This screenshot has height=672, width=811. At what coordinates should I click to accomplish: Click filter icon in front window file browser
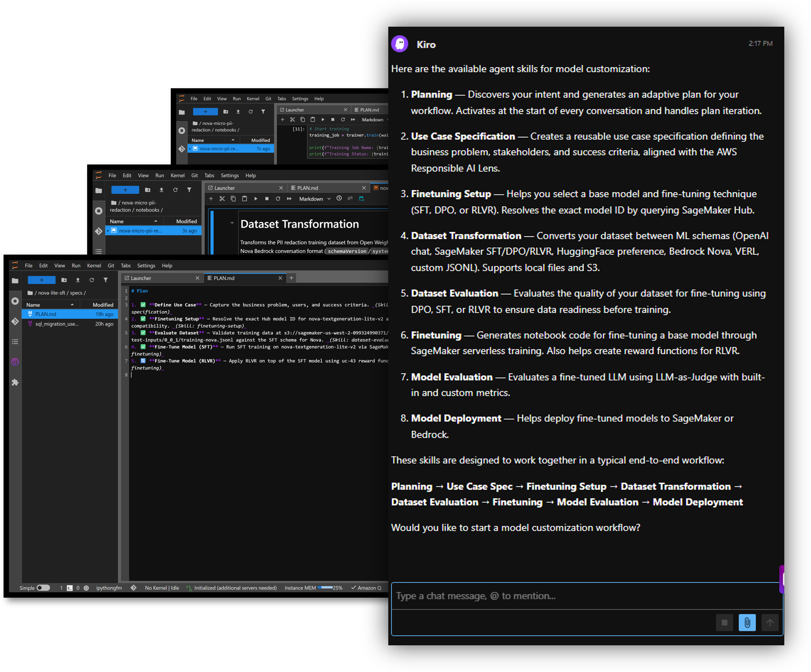[x=105, y=280]
